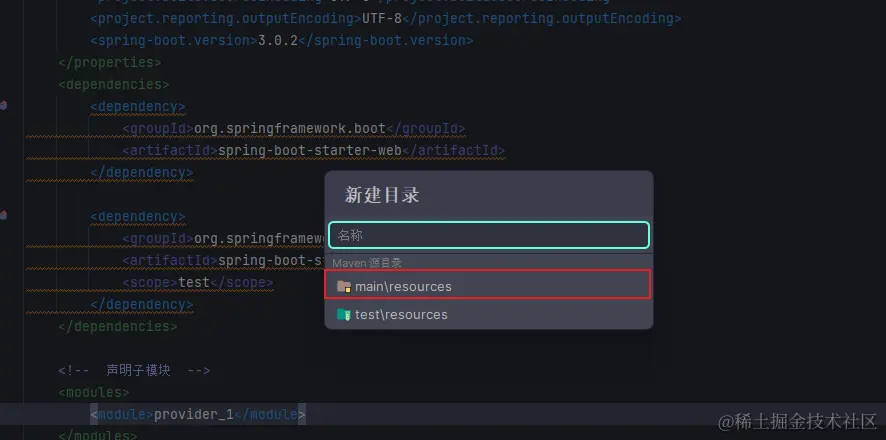886x440 pixels.
Task: Click spring-boot-starter-web artifactId text
Action: (310, 151)
